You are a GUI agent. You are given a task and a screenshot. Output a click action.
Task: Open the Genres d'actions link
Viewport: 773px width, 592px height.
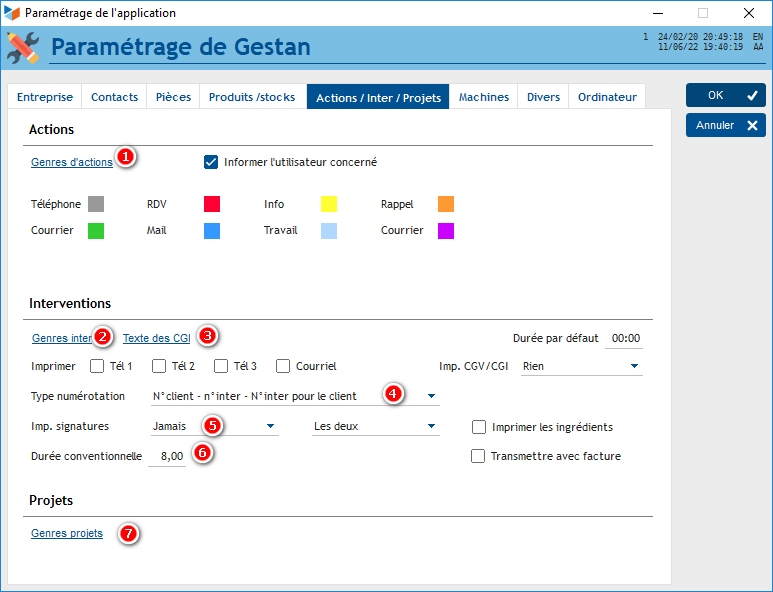(71, 162)
